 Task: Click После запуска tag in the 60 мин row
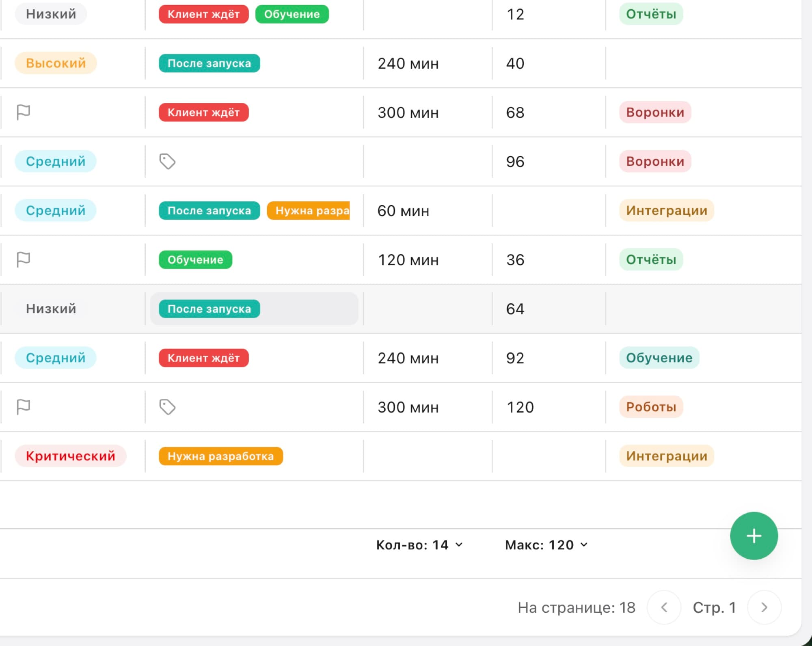point(209,211)
